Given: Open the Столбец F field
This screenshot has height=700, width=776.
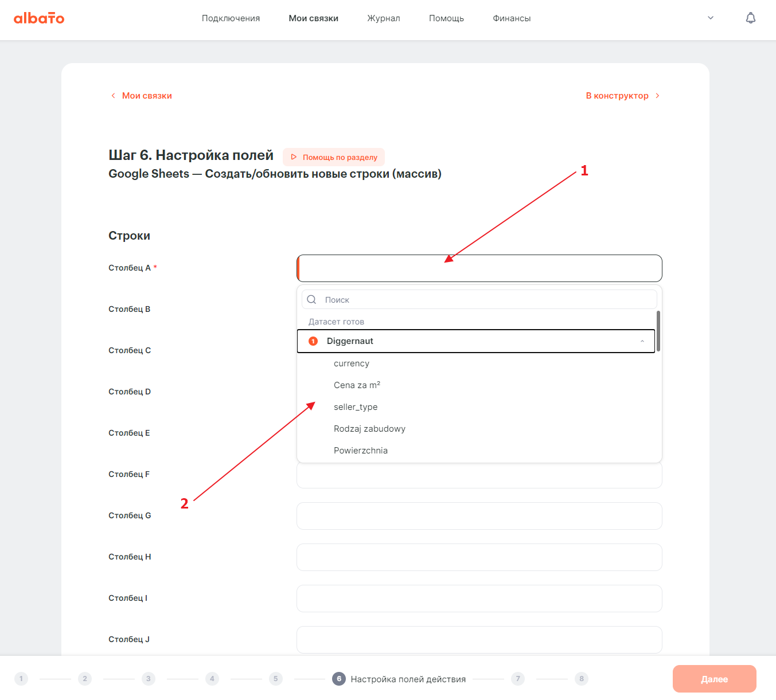Looking at the screenshot, I should pos(479,475).
